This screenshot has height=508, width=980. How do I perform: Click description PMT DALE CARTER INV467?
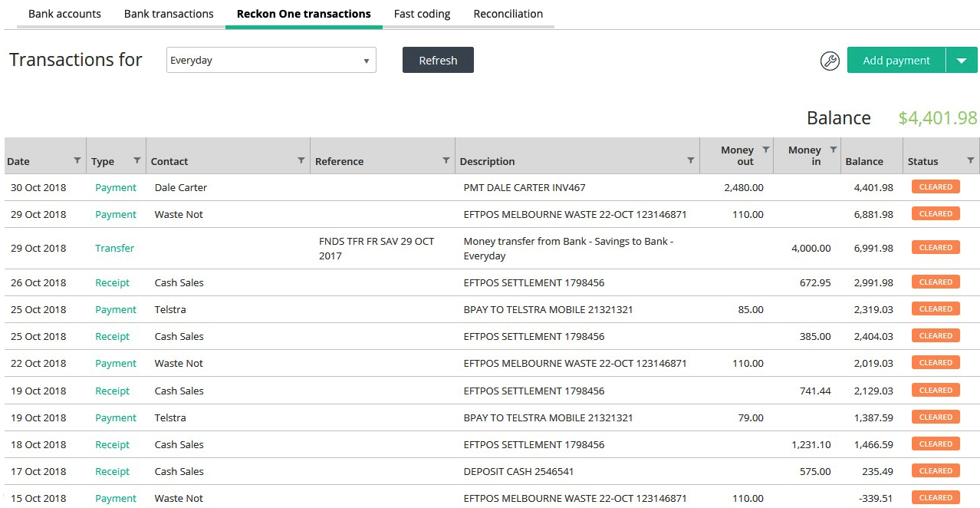pos(525,187)
